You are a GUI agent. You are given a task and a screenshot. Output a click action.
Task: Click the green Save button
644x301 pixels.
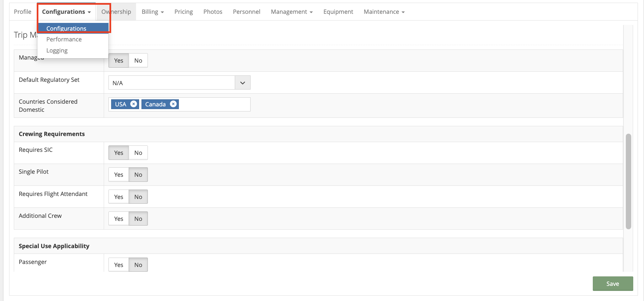[613, 284]
